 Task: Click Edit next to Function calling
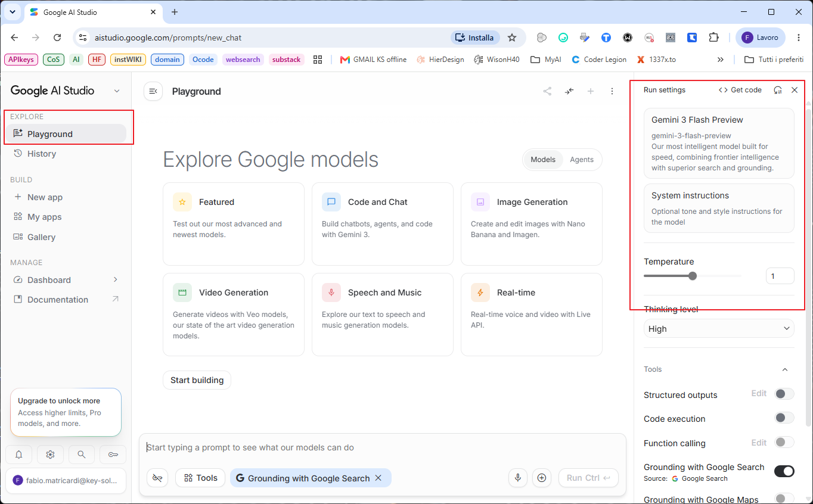click(759, 443)
